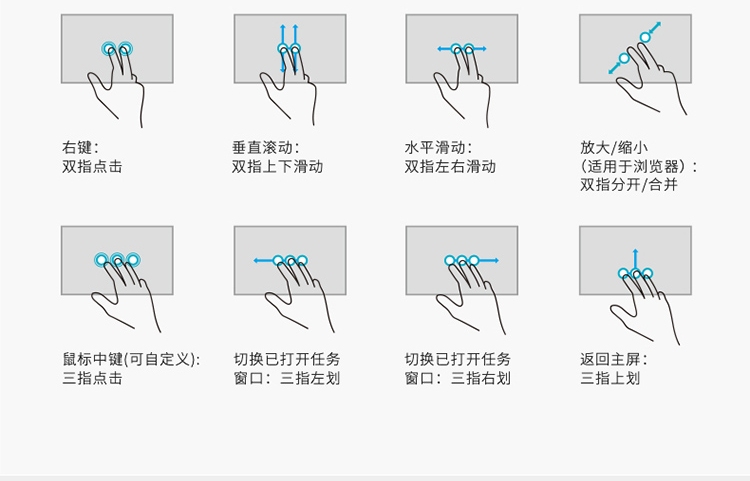The image size is (750, 481).
Task: Click the 放大/缩小 双指分开/合并 caption
Action: [x=639, y=166]
